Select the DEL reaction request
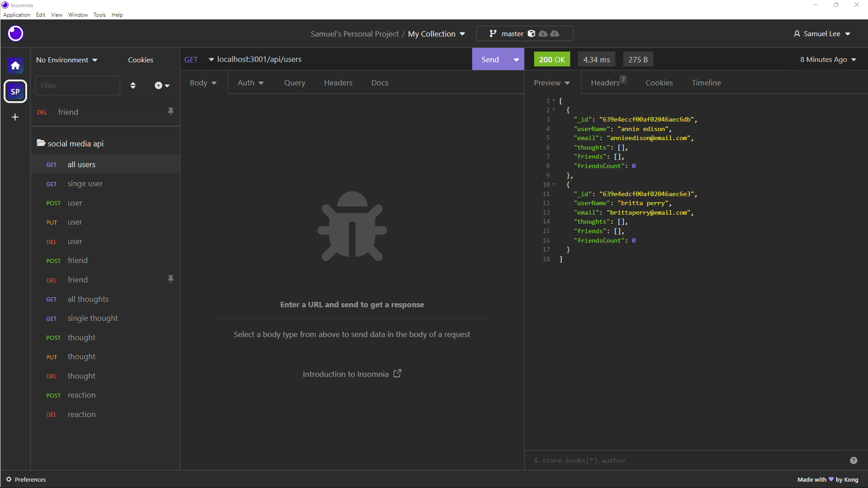The width and height of the screenshot is (868, 488). pos(105,414)
